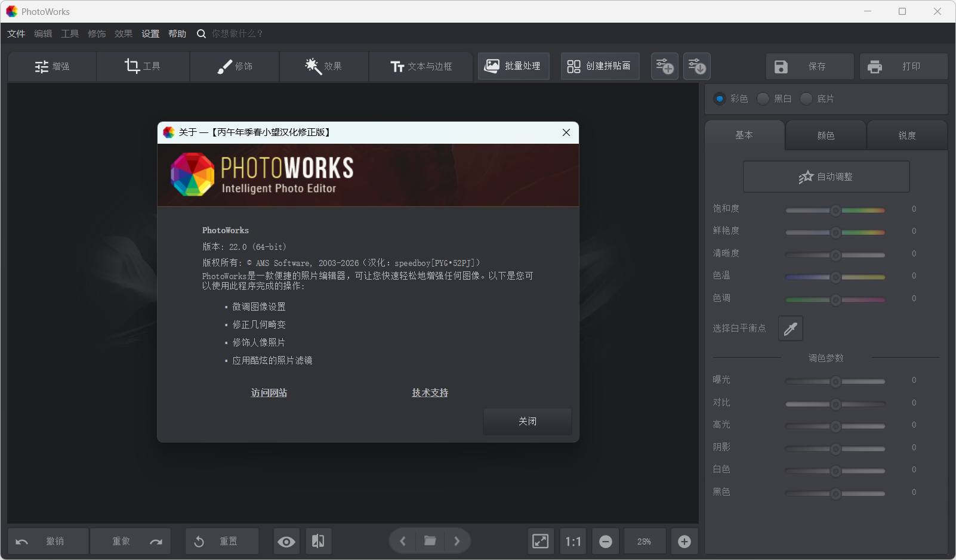The width and height of the screenshot is (956, 560).
Task: Click the 重置 reset button
Action: click(222, 542)
